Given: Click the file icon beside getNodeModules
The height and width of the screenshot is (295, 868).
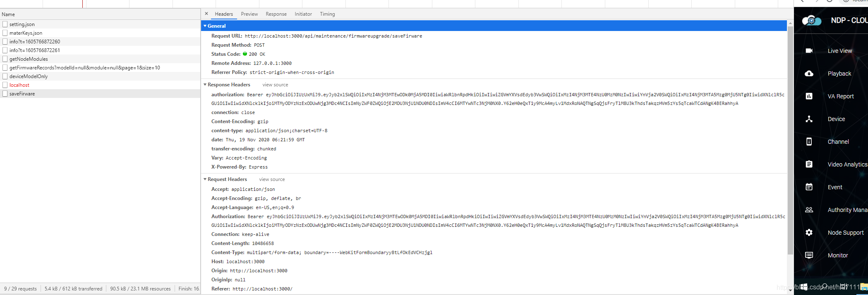Looking at the screenshot, I should [5, 59].
